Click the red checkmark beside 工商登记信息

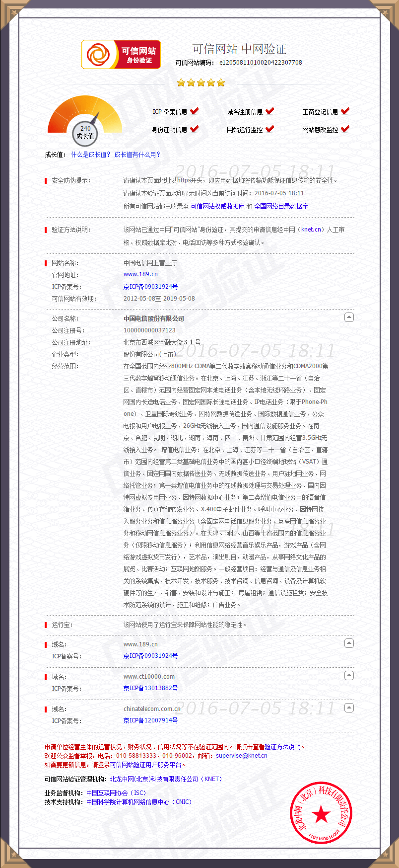(345, 111)
